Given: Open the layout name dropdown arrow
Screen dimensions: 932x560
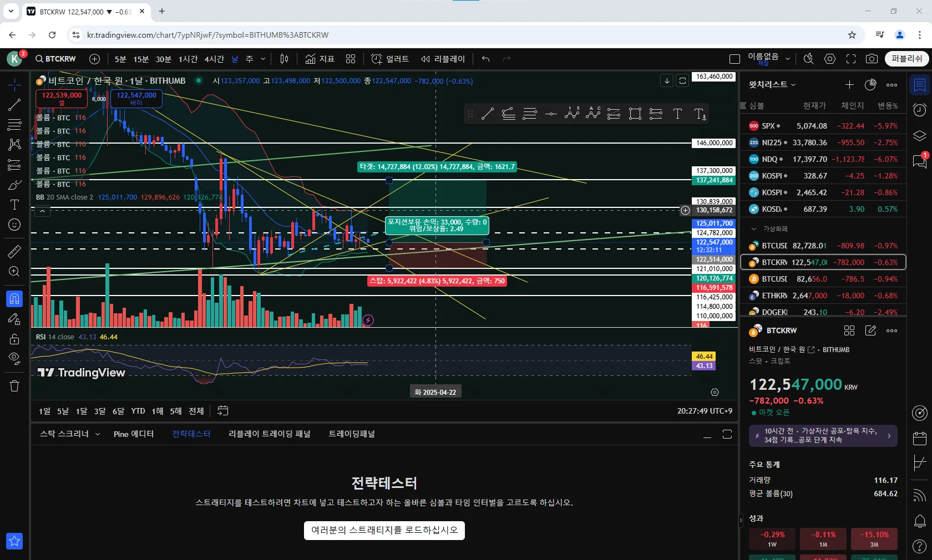Looking at the screenshot, I should [x=788, y=59].
